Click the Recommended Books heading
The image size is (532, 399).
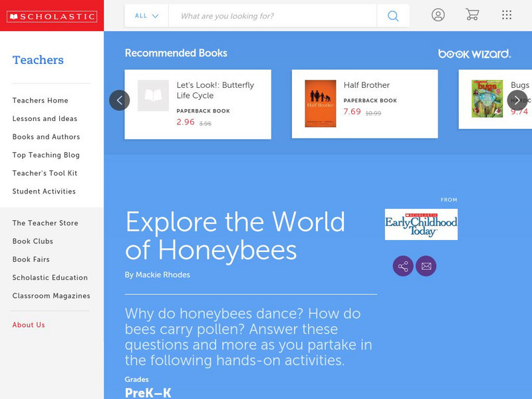pos(176,53)
